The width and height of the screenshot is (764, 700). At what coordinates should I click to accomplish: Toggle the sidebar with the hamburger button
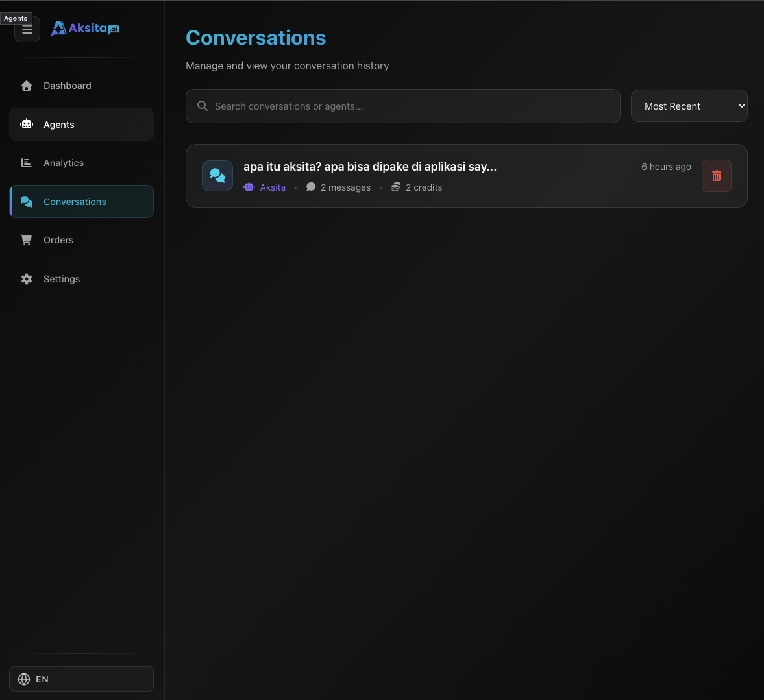(x=27, y=29)
